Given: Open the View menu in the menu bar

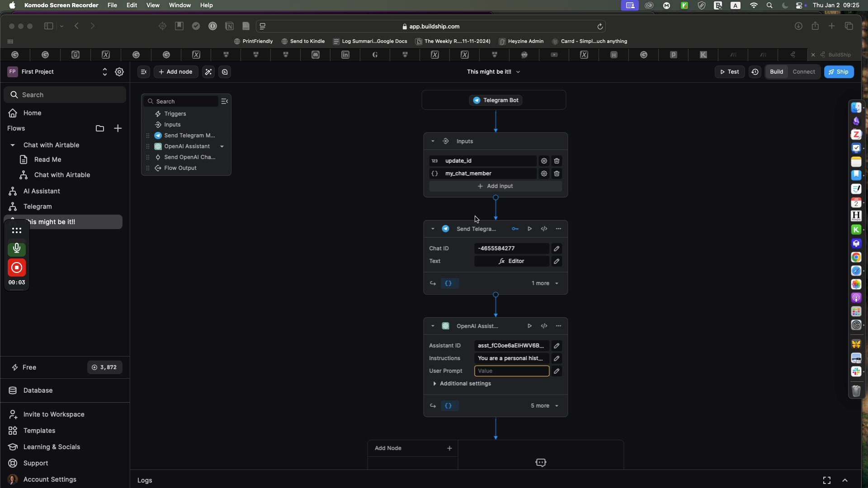Looking at the screenshot, I should [153, 5].
